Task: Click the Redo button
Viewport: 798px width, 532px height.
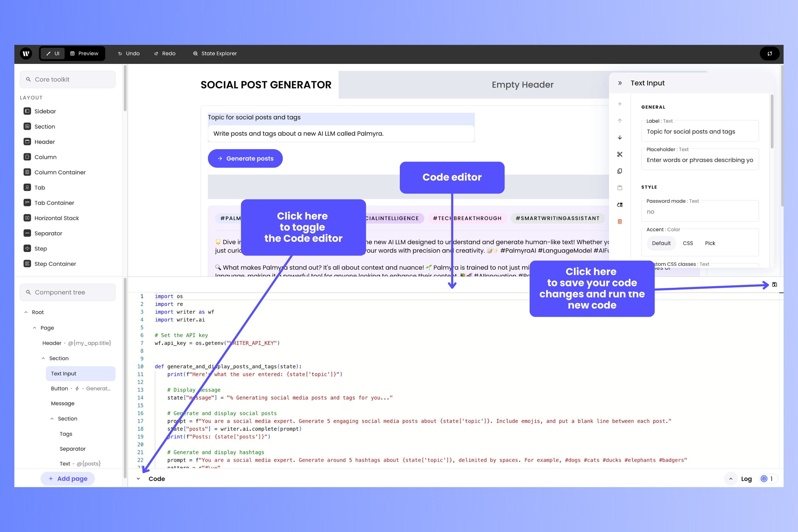Action: (x=165, y=53)
